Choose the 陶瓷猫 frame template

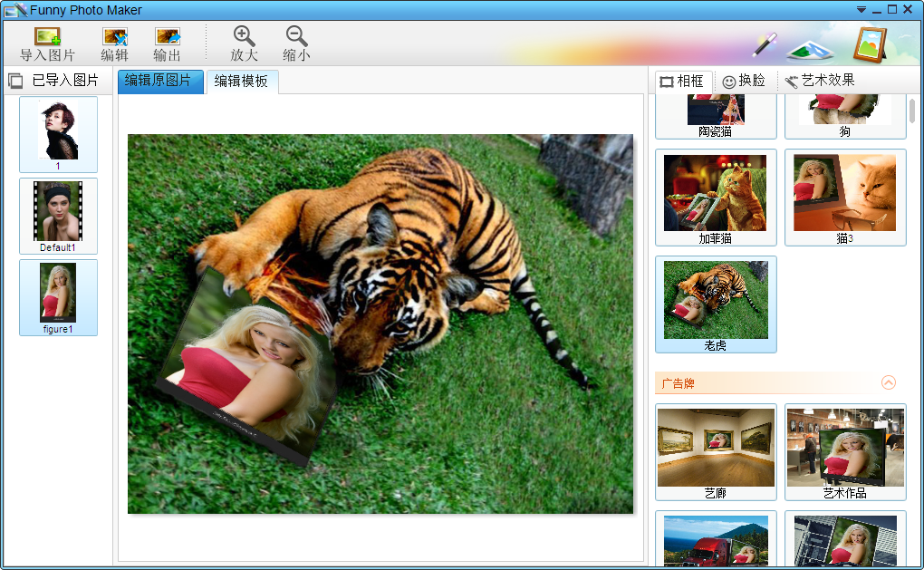pyautogui.click(x=716, y=116)
